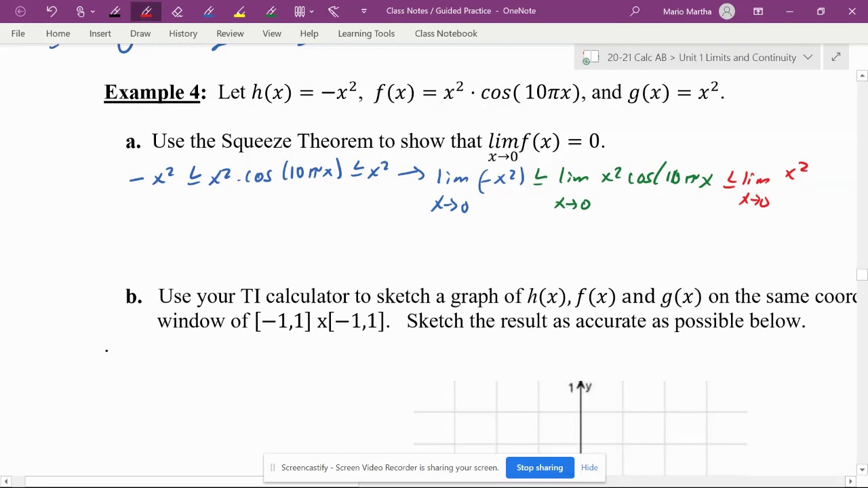Viewport: 868px width, 488px height.
Task: Undo the last ink stroke
Action: (52, 12)
